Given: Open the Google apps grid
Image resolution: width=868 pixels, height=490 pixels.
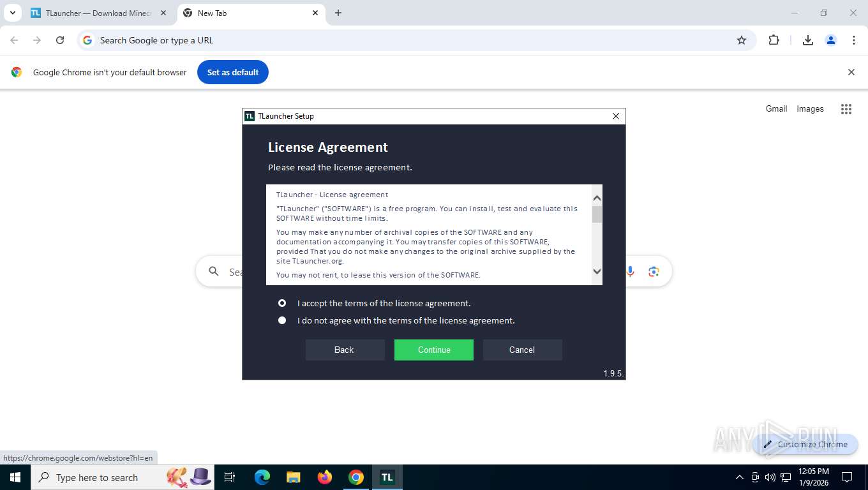Looking at the screenshot, I should 846,109.
